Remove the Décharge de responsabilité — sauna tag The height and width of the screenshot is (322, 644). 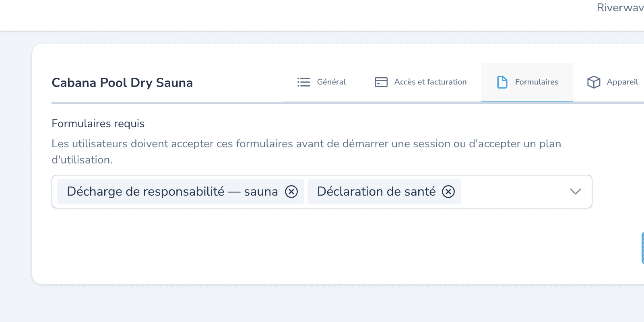(291, 192)
